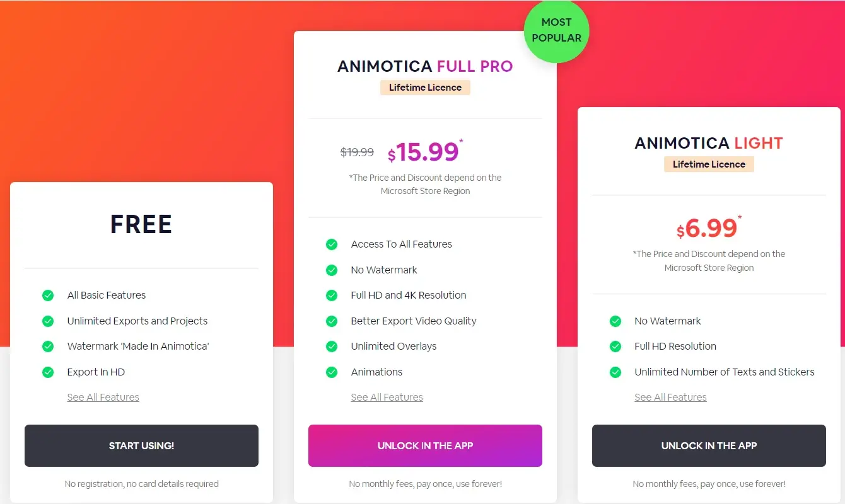Open See All Features under the Free plan
Screen dimensions: 845x504
(103, 398)
